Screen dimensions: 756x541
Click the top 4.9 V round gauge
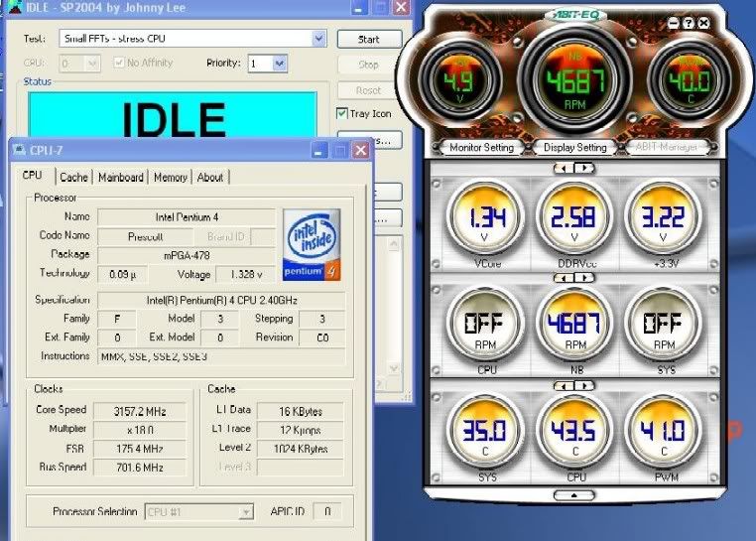click(x=459, y=80)
